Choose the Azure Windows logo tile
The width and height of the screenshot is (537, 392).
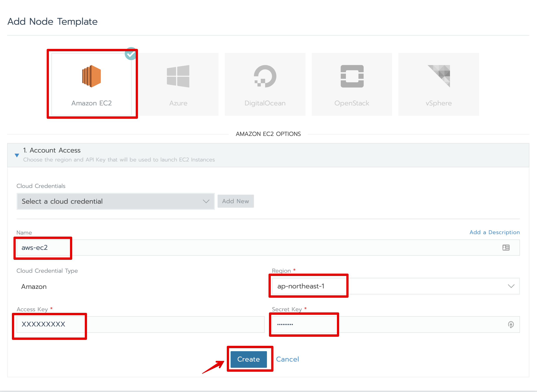click(178, 76)
